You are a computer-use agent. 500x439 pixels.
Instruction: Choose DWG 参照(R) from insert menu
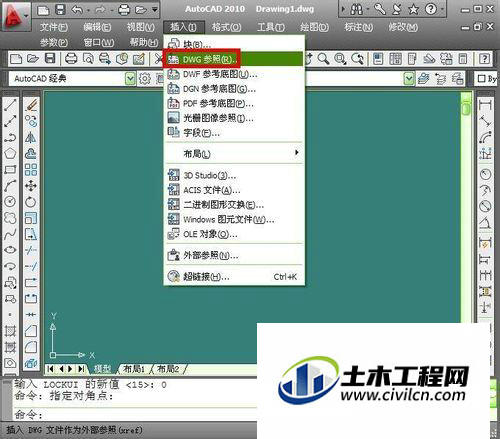pos(234,59)
